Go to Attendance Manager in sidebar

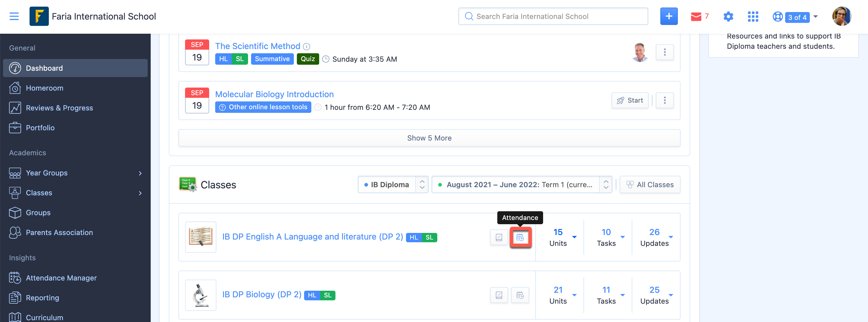coord(61,278)
